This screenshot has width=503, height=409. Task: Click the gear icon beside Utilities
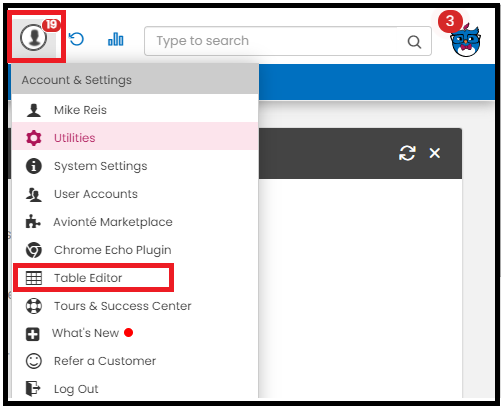pyautogui.click(x=34, y=138)
